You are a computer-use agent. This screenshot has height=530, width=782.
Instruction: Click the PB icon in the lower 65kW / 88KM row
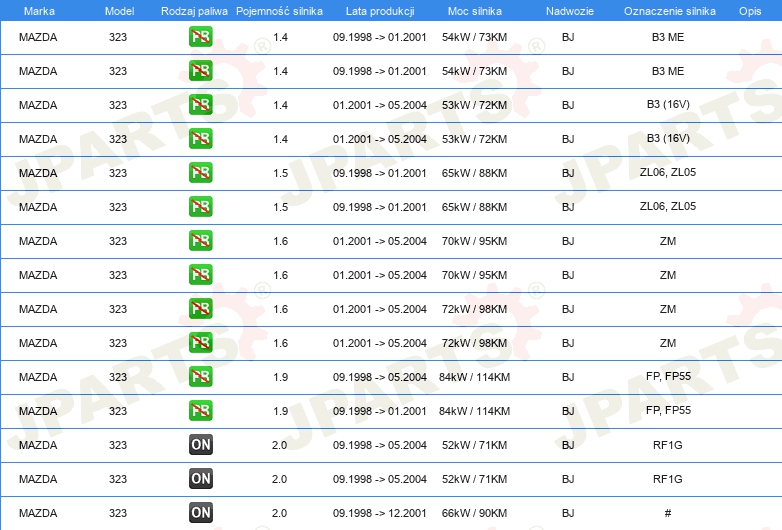(201, 207)
